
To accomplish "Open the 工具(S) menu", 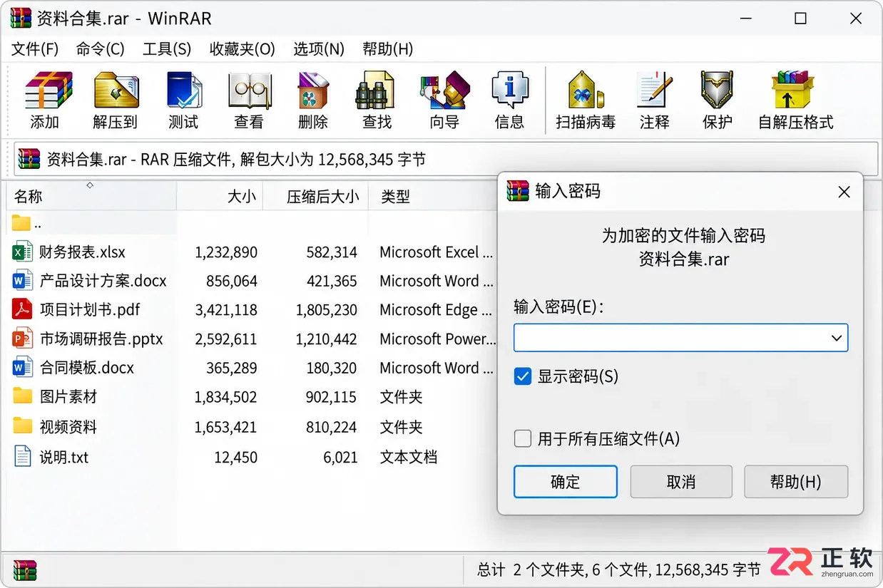I will point(167,49).
